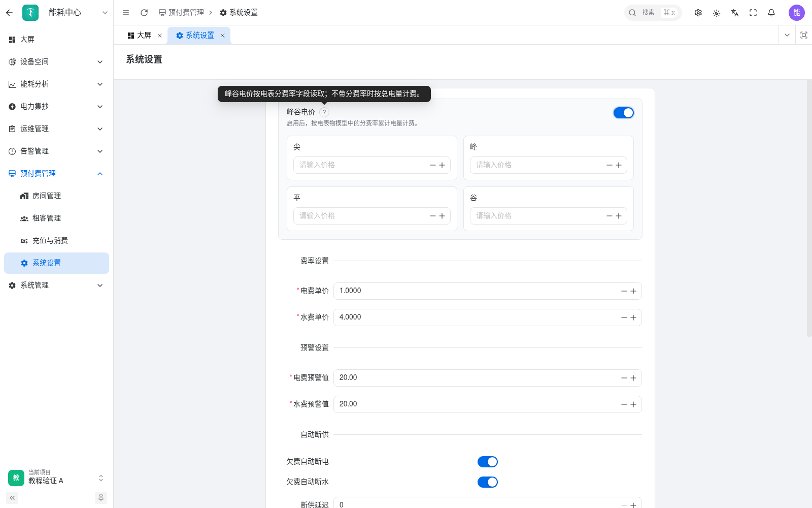
Task: Collapse the 预付费管理 menu
Action: [x=56, y=173]
